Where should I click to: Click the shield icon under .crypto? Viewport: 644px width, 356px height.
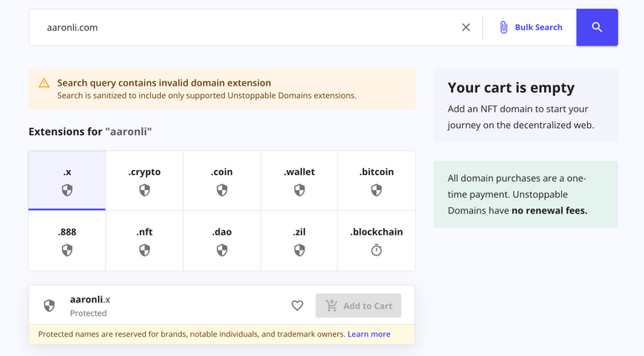point(144,190)
